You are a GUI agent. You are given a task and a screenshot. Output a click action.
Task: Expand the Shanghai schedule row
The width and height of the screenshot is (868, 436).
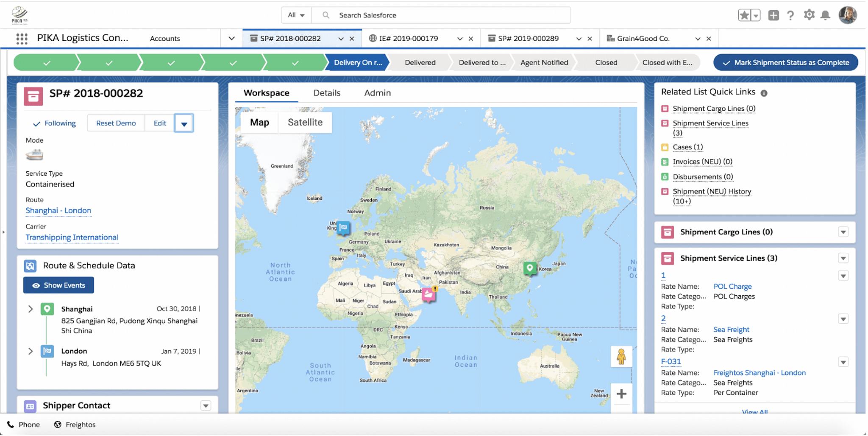point(31,309)
